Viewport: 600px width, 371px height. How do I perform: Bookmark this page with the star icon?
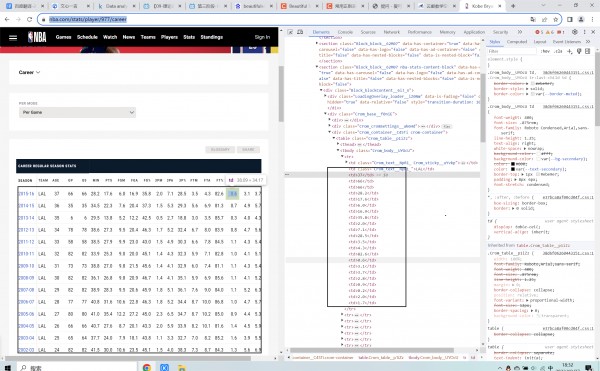tap(555, 20)
